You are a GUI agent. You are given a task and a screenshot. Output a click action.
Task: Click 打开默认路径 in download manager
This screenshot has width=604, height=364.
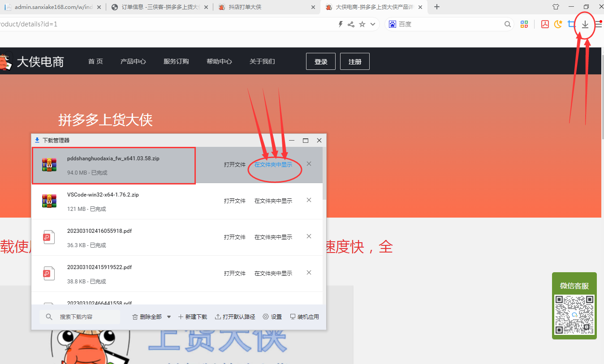[235, 317]
